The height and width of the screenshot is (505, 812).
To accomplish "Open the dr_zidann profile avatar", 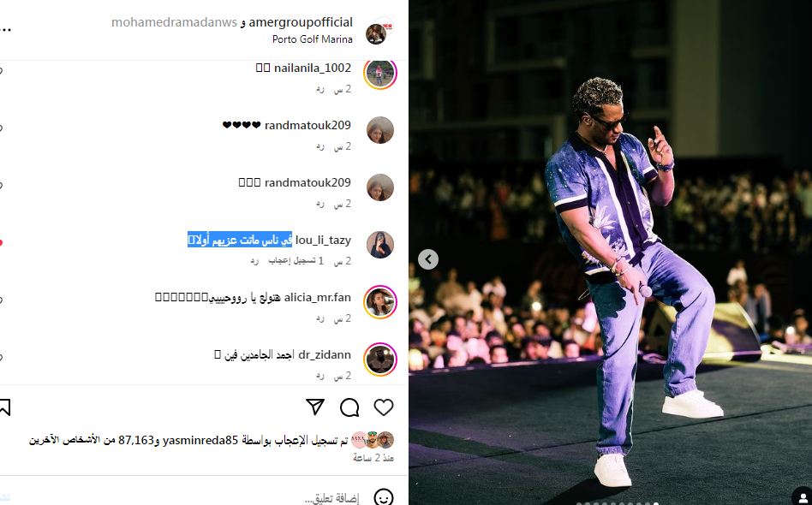I will tap(380, 359).
